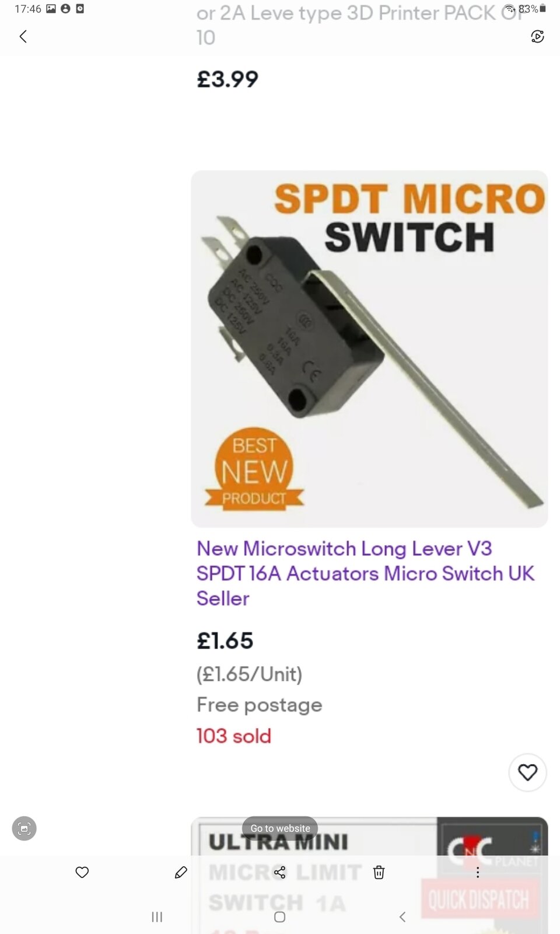560x934 pixels.
Task: Tap the Bixby Vision scan icon
Action: pos(24,828)
